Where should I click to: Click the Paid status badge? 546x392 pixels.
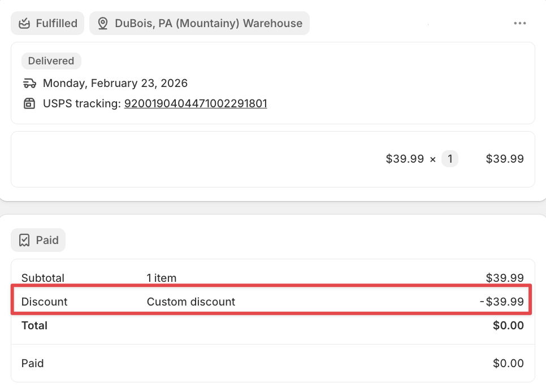[x=38, y=240]
